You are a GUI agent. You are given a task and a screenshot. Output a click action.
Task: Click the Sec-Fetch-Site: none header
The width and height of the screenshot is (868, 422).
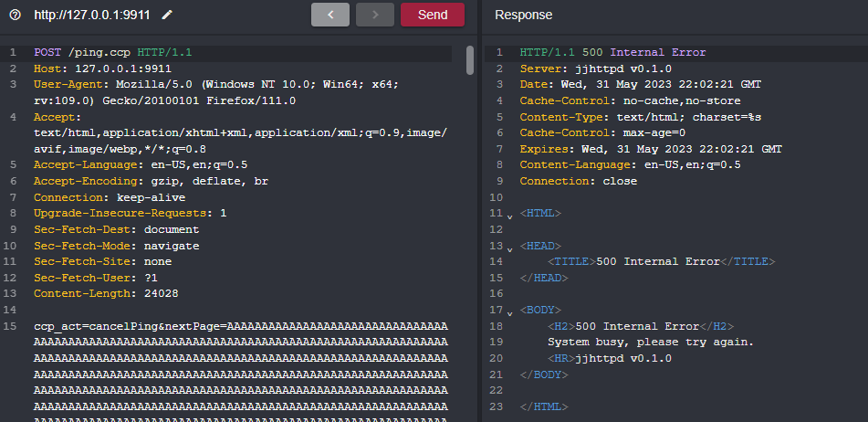tap(102, 261)
